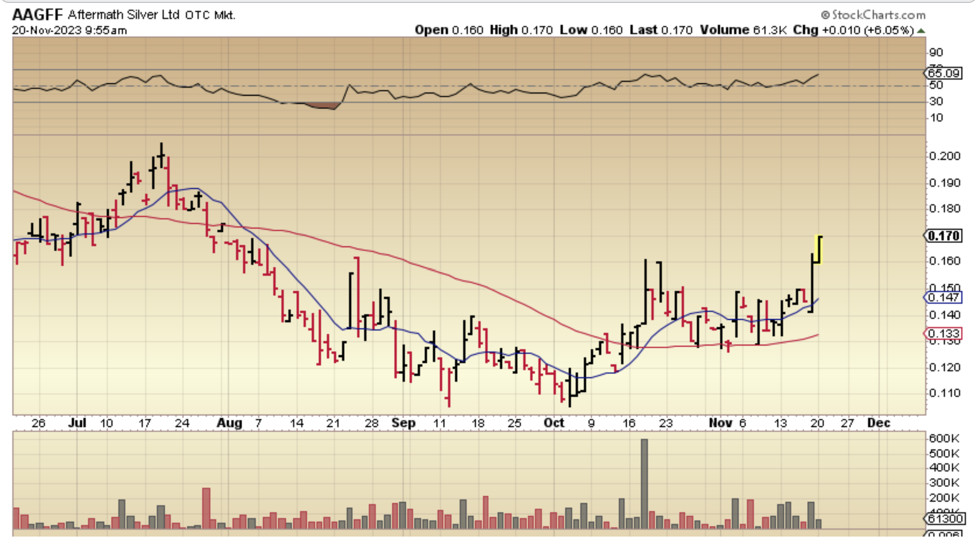Click the Oct label on date axis
This screenshot has width=980, height=537.
pos(553,423)
